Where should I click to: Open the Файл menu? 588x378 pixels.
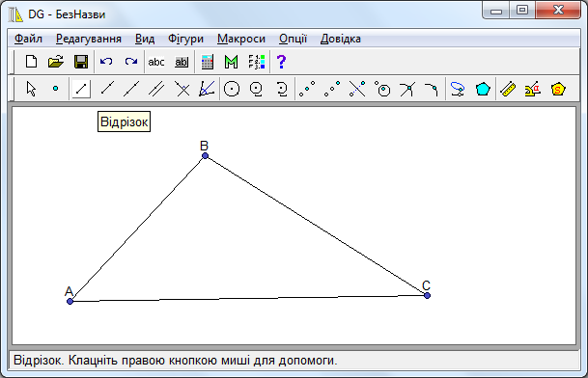click(29, 39)
